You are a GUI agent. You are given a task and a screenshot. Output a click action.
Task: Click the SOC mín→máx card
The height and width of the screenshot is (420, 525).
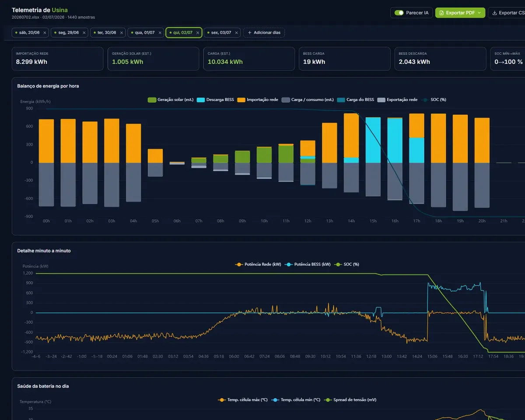click(507, 59)
